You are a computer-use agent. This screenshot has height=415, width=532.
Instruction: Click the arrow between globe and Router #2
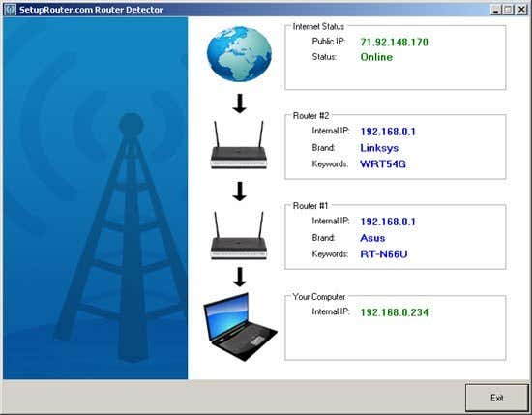click(240, 104)
